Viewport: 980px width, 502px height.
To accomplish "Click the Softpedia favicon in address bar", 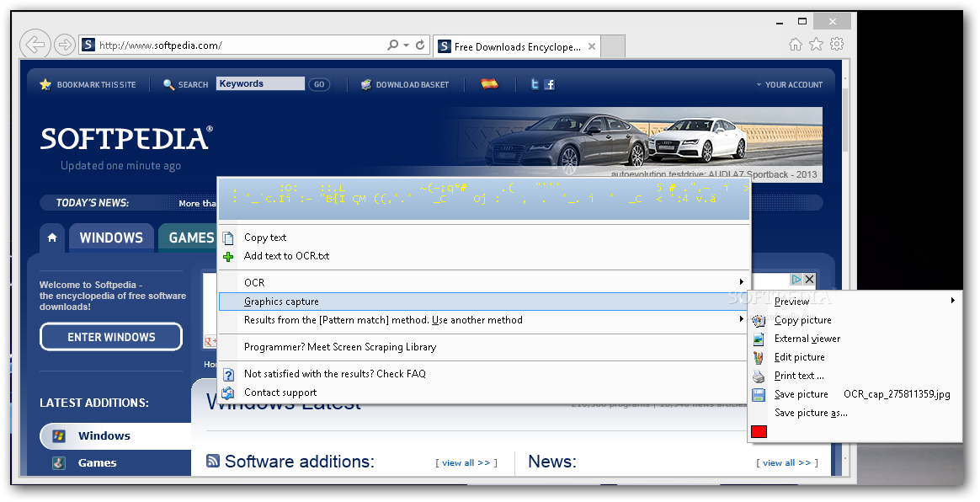I will pyautogui.click(x=88, y=45).
